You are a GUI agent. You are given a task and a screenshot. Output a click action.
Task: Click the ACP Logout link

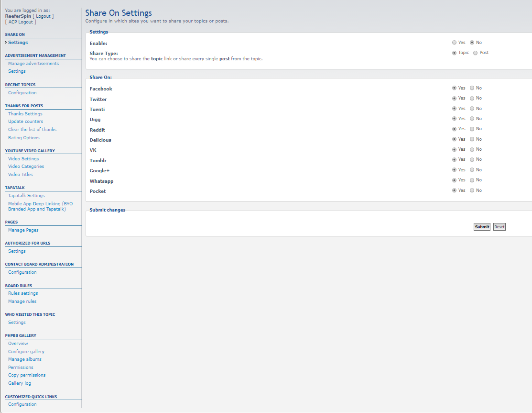tap(21, 22)
